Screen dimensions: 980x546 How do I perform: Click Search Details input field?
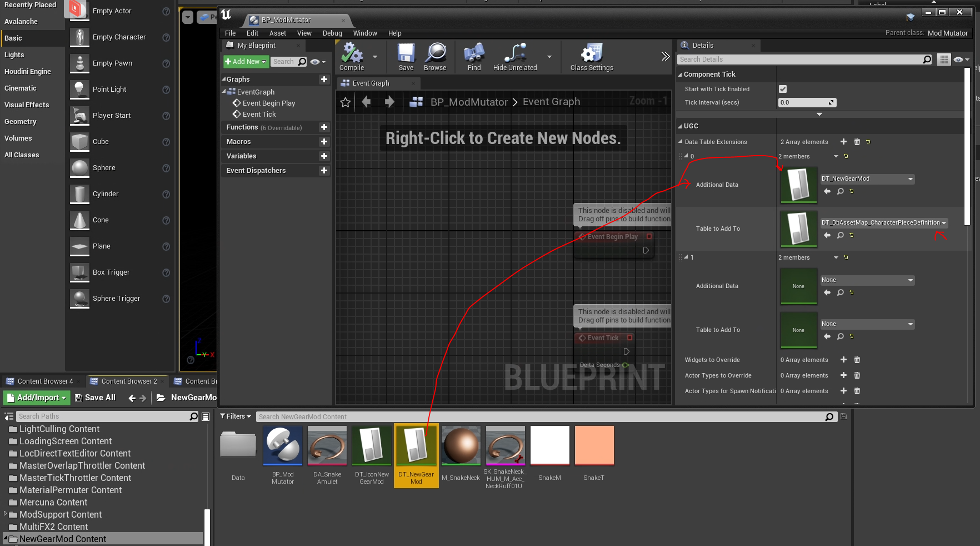point(800,59)
